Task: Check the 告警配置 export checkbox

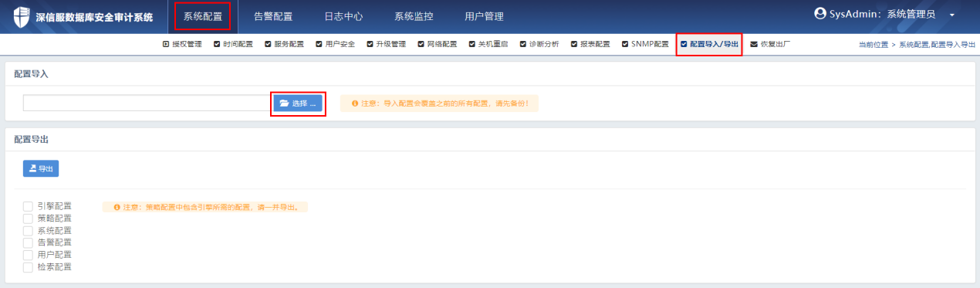Action: [x=28, y=242]
